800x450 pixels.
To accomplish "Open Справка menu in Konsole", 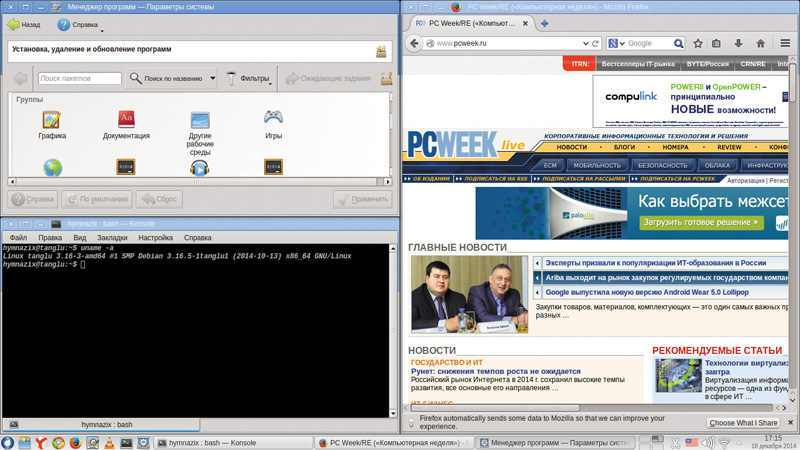I will (x=197, y=238).
